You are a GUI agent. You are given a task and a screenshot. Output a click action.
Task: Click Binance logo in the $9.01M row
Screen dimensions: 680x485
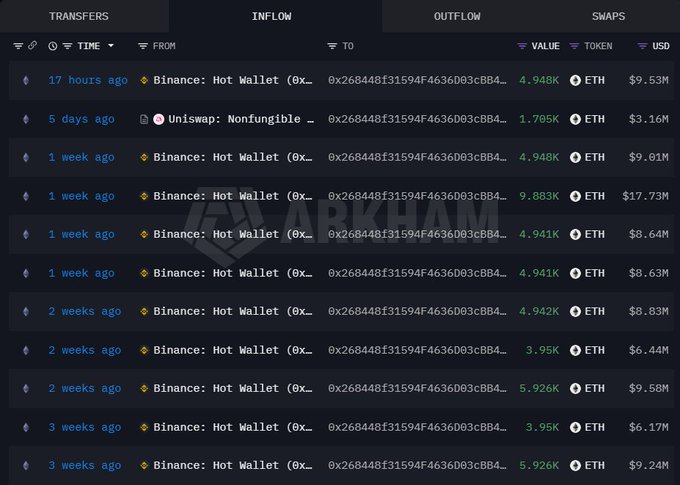144,157
